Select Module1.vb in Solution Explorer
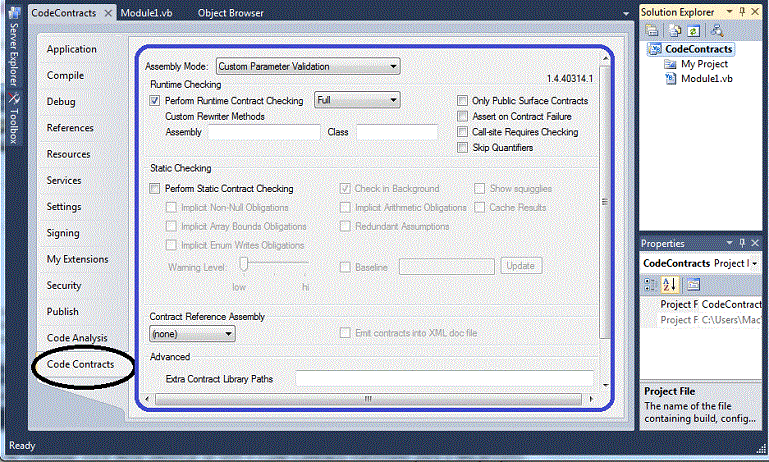Screen dimensions: 769x462 (707, 79)
